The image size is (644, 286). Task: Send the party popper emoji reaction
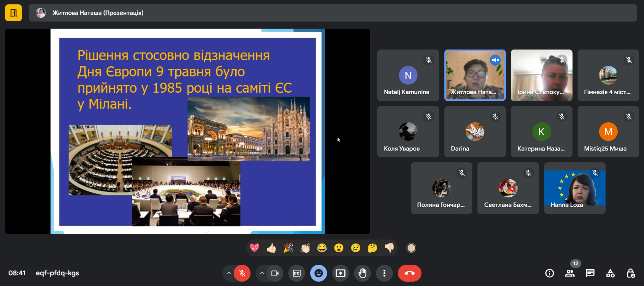(x=288, y=248)
